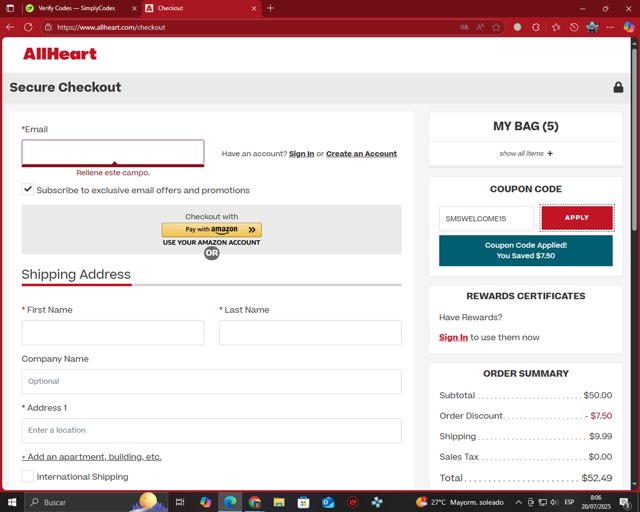
Task: Close the Verify Codes SimplyCodes tab
Action: click(134, 8)
